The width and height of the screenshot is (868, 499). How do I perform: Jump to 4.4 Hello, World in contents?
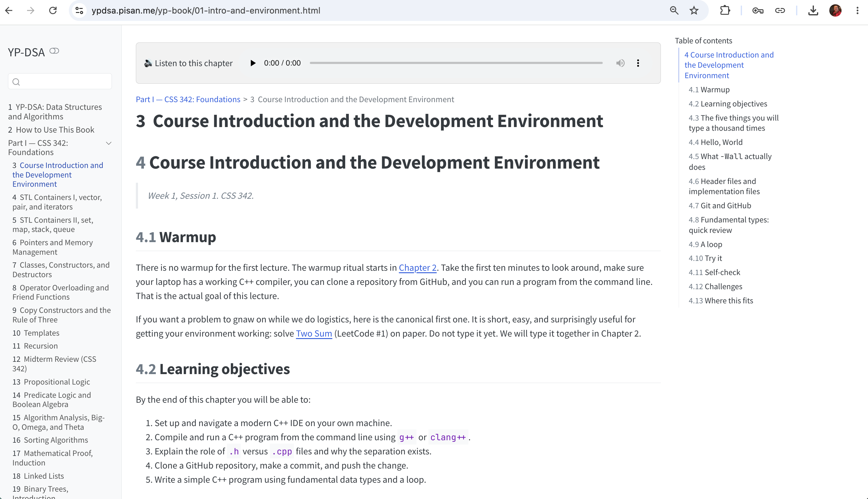point(716,142)
